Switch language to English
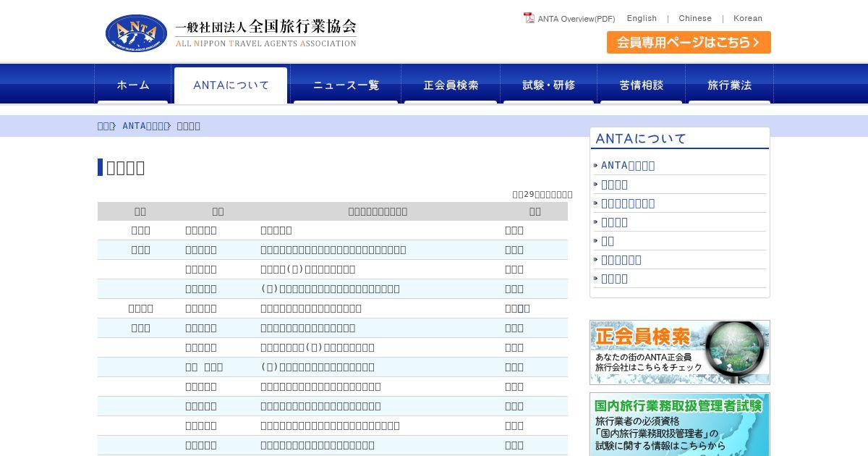Image resolution: width=868 pixels, height=456 pixels. (642, 19)
